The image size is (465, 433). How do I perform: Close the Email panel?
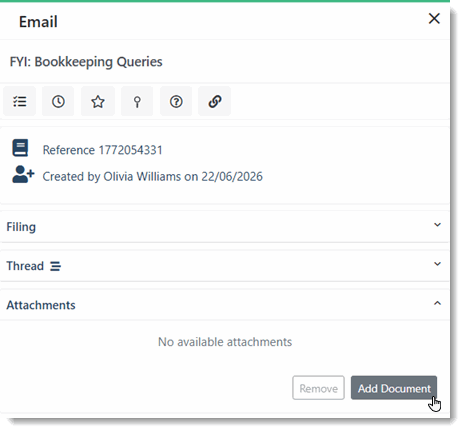(x=434, y=19)
